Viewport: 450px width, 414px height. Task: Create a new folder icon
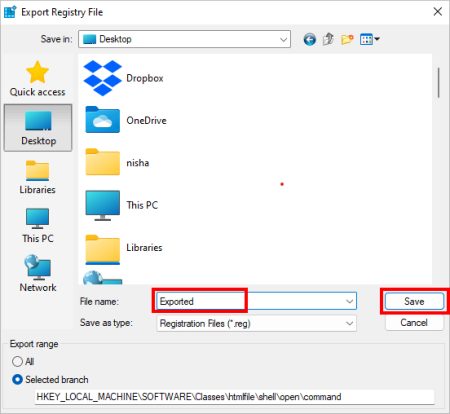[347, 39]
